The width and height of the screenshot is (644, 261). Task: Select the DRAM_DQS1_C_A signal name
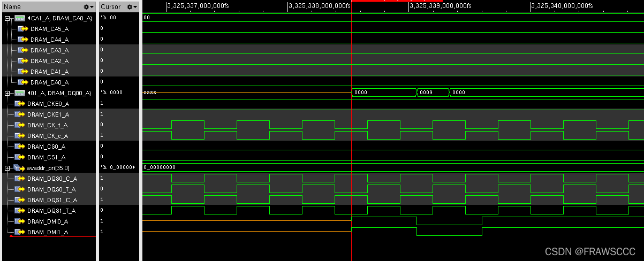[x=52, y=200]
